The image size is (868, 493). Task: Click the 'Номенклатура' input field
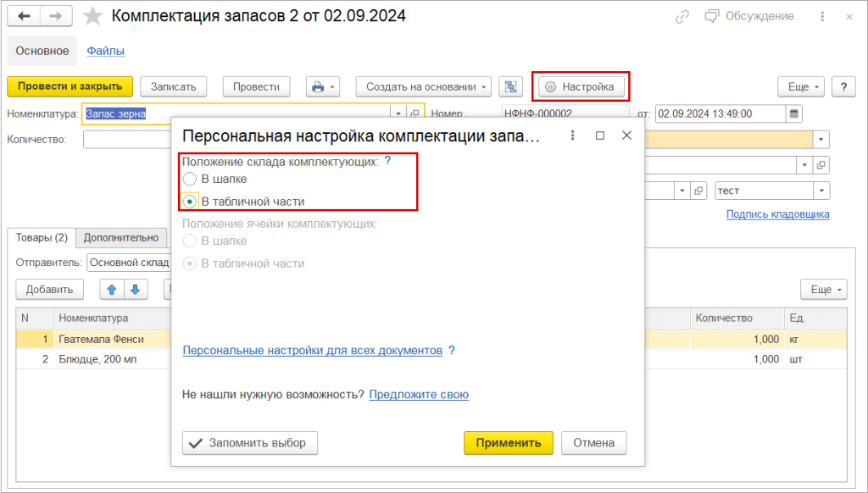pyautogui.click(x=236, y=114)
